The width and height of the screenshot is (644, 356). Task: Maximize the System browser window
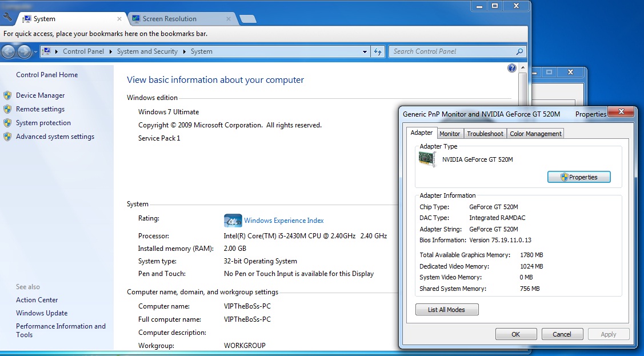495,6
